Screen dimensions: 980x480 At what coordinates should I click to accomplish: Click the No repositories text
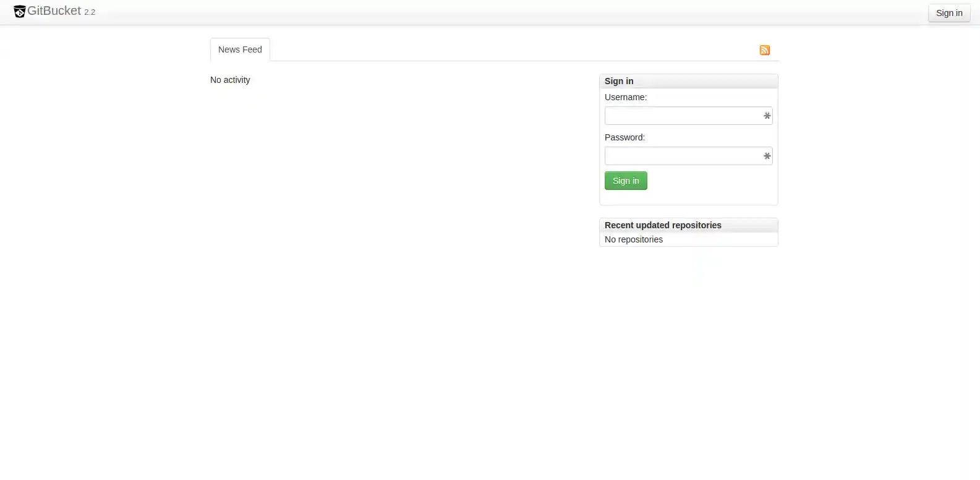tap(634, 239)
